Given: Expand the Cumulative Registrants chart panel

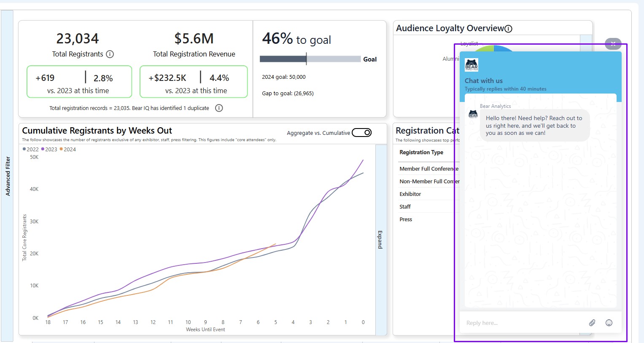Looking at the screenshot, I should [380, 239].
